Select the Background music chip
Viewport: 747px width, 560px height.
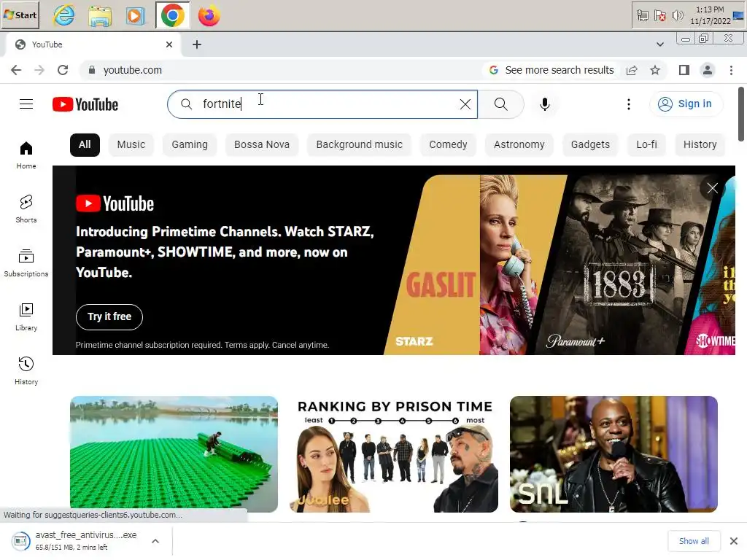[359, 145]
